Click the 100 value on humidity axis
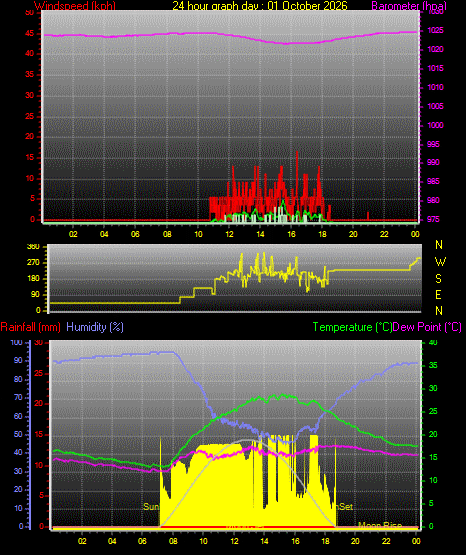466x555 pixels. pos(17,342)
